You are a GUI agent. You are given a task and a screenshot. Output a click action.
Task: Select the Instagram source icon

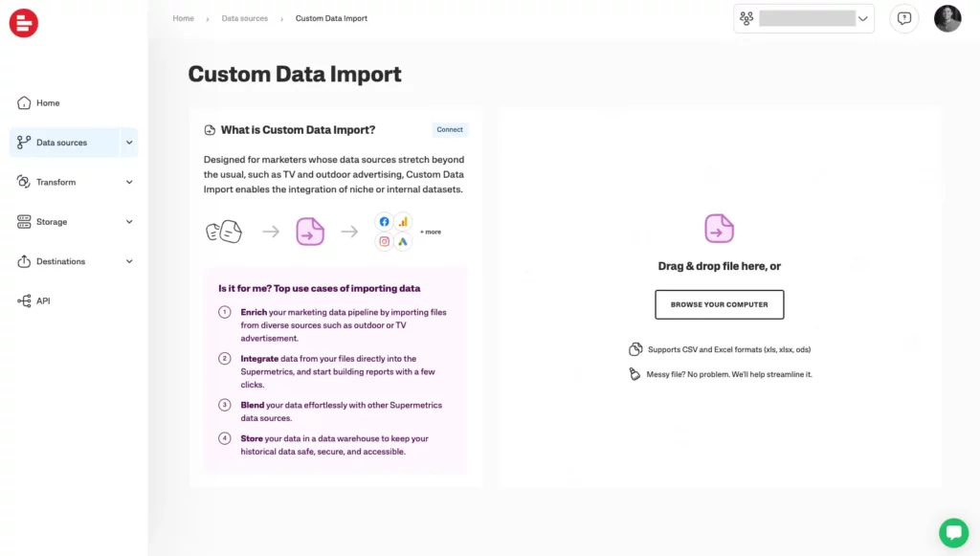pyautogui.click(x=384, y=240)
